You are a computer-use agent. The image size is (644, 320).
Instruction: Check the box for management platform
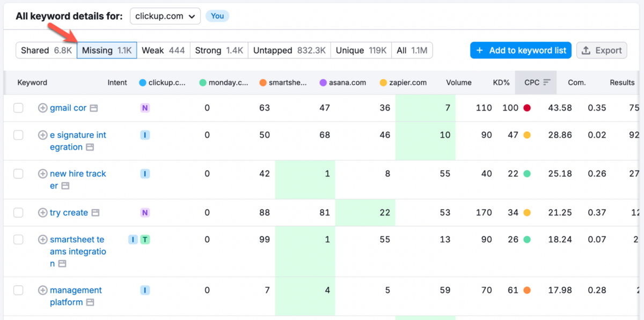click(x=18, y=291)
